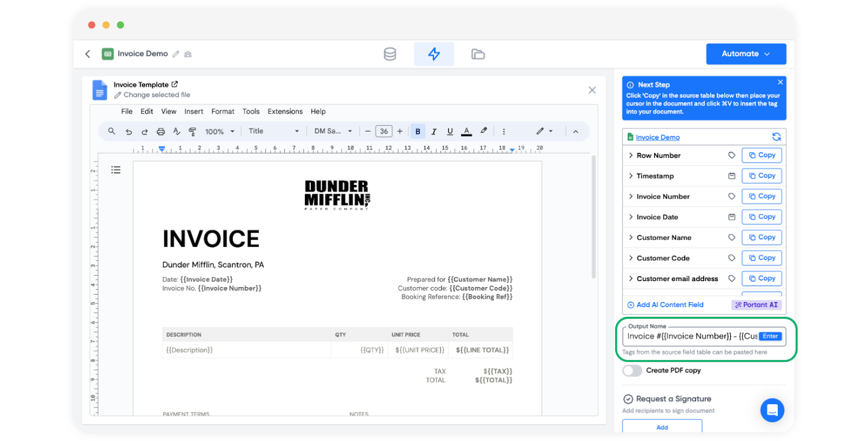Open the Extensions menu
Screen dimensions: 868x441
click(285, 112)
